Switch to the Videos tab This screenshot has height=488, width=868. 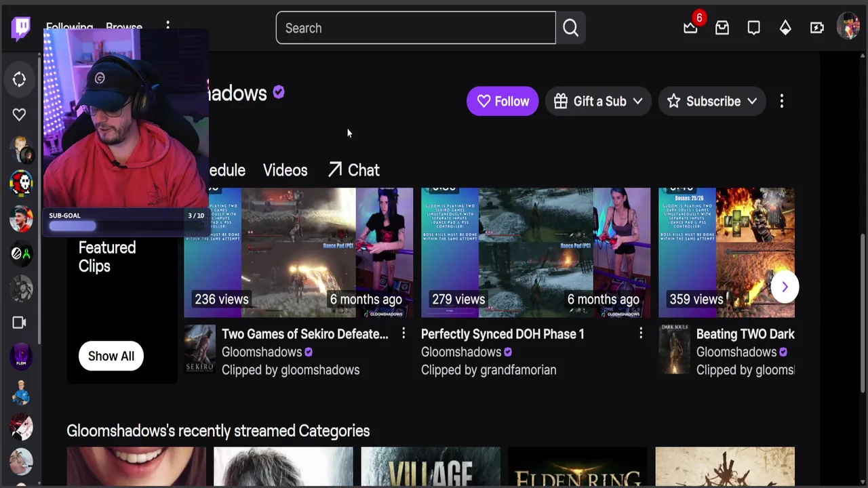(x=285, y=170)
